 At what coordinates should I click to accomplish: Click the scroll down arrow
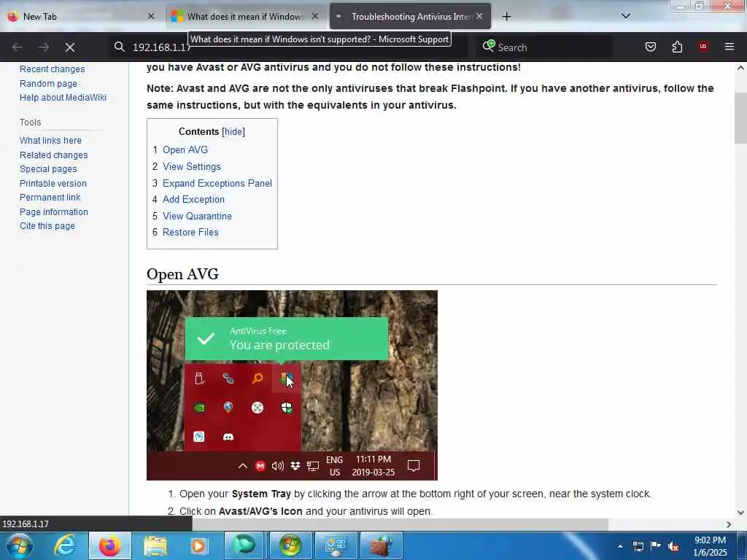click(x=740, y=513)
